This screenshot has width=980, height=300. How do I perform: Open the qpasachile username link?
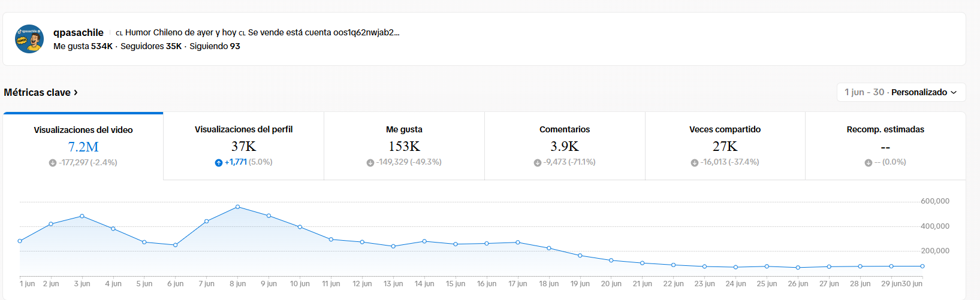78,32
